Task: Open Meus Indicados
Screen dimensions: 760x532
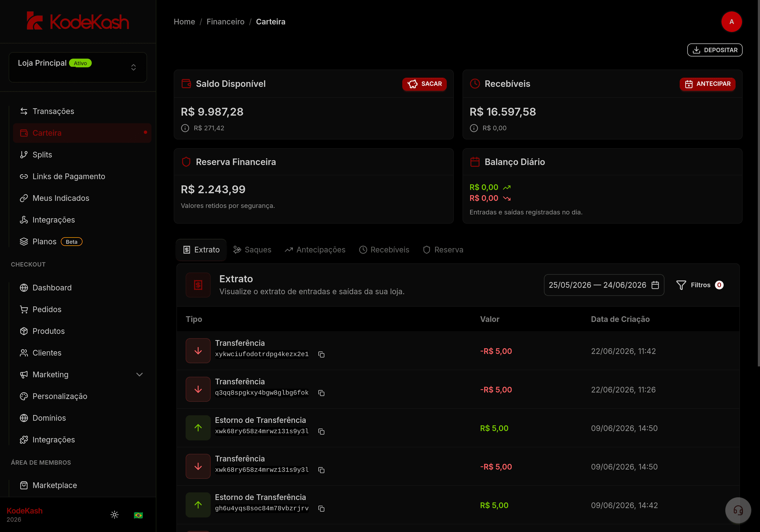Action: 82,198
